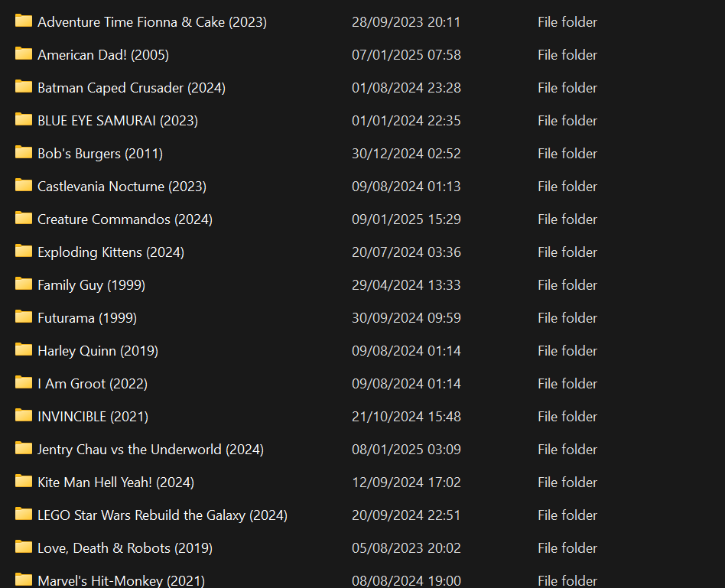Screen dimensions: 725x588
Task: Select the BLUE EYE SAMURAI folder icon
Action: point(23,119)
